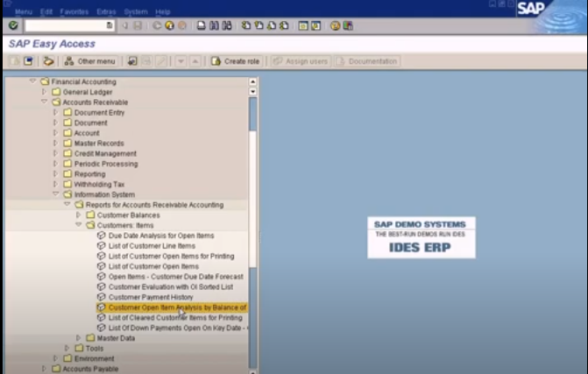Click the Move Favorites Up arrow
This screenshot has height=374, width=588.
click(x=195, y=61)
